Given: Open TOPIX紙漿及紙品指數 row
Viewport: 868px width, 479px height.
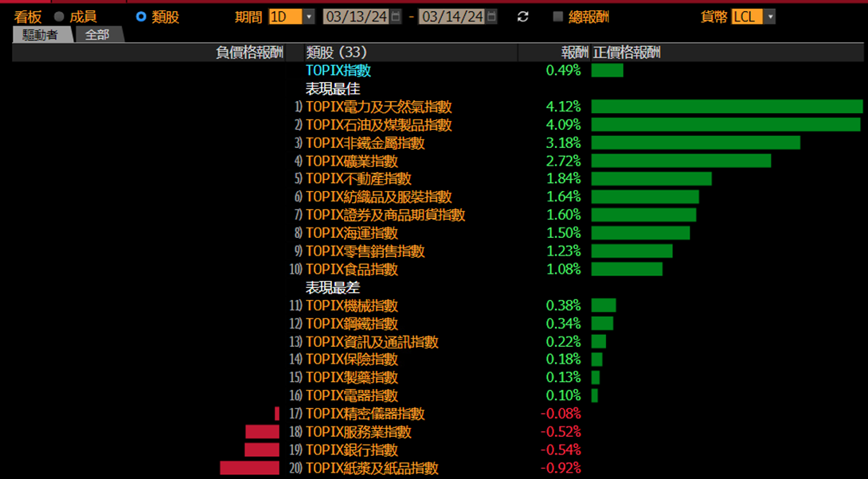Looking at the screenshot, I should pyautogui.click(x=372, y=468).
